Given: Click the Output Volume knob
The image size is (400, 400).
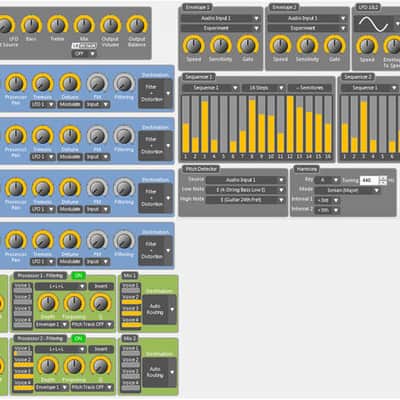Looking at the screenshot, I should click(x=110, y=25).
